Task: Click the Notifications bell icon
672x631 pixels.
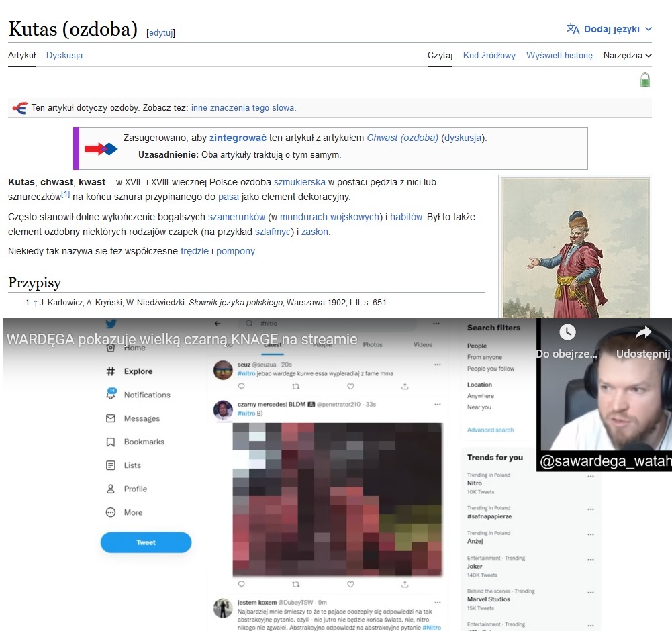Action: click(x=111, y=393)
